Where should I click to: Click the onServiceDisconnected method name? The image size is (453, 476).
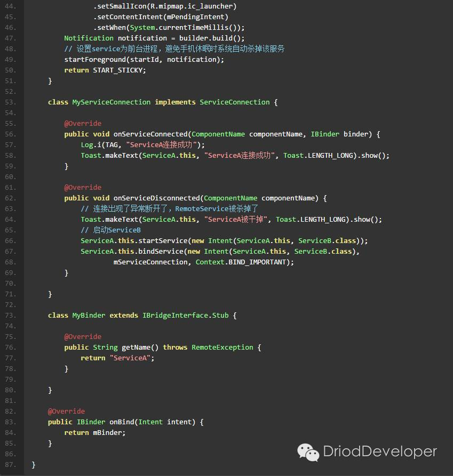click(x=157, y=198)
